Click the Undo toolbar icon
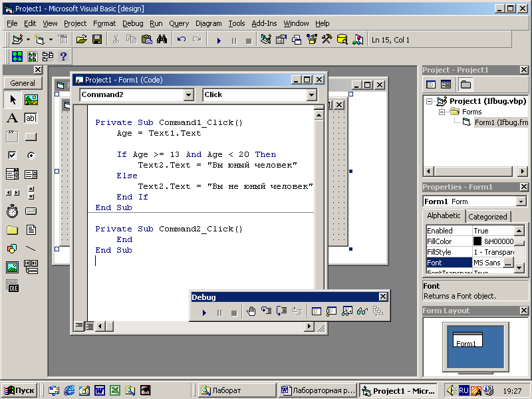Screen dimensions: 532x399 click(182, 40)
